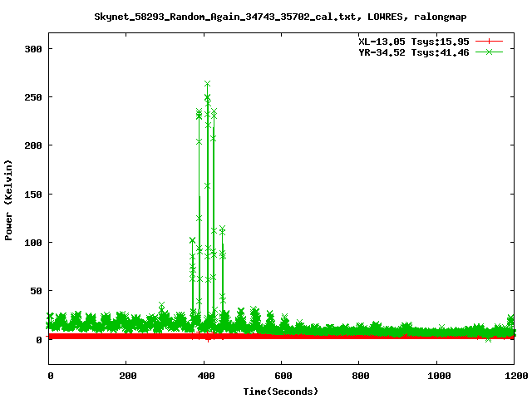Click the highest green peak data point
532x399 pixels.
207,83
